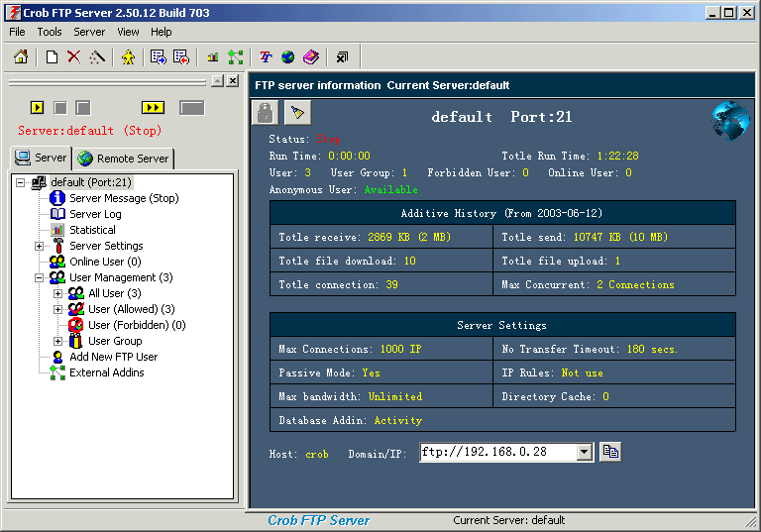761x532 pixels.
Task: Click the gift box icon beside User Group
Action: pos(75,341)
